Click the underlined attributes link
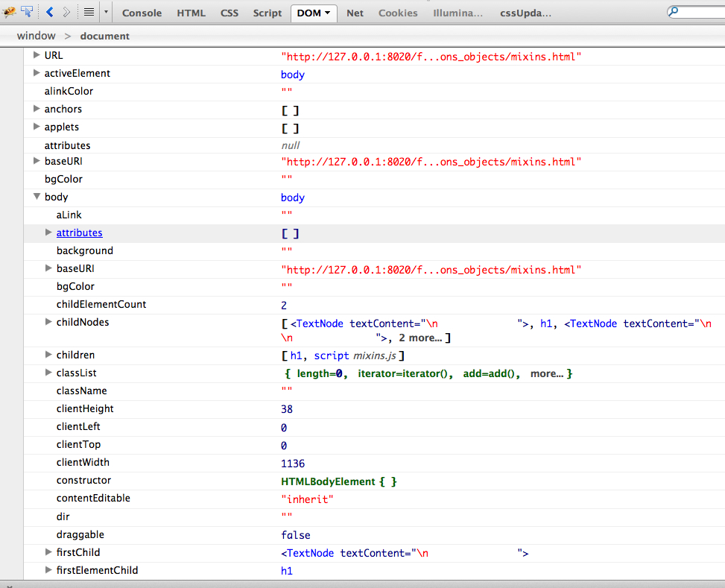 79,233
